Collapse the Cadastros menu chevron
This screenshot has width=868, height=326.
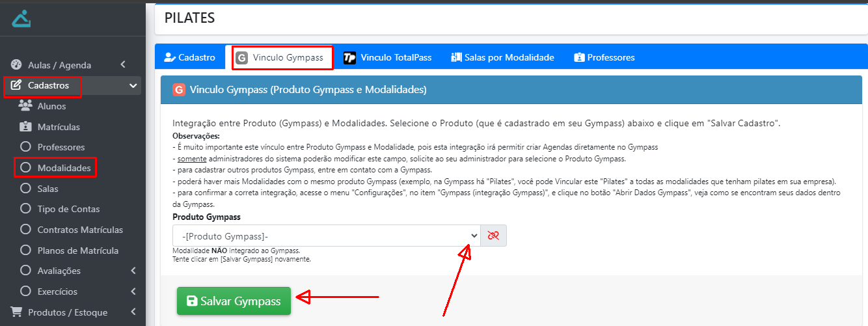click(x=133, y=85)
